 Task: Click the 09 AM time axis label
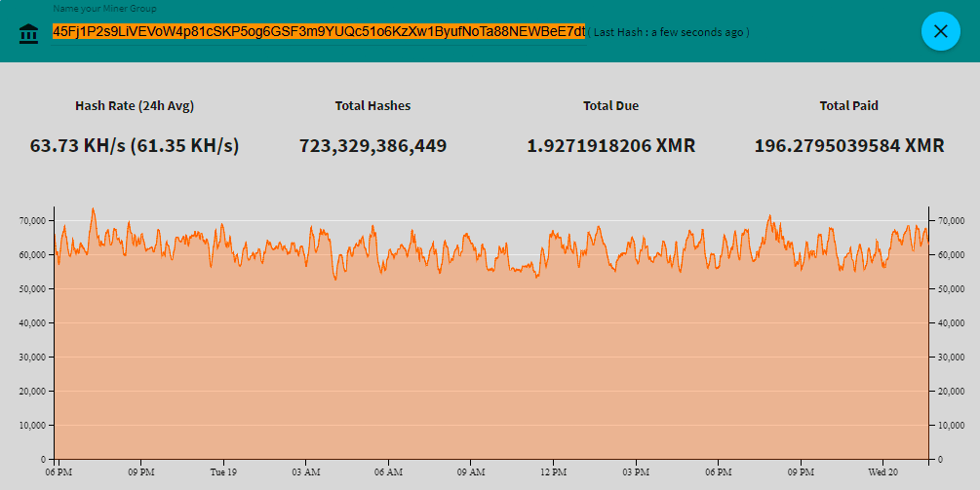[471, 472]
